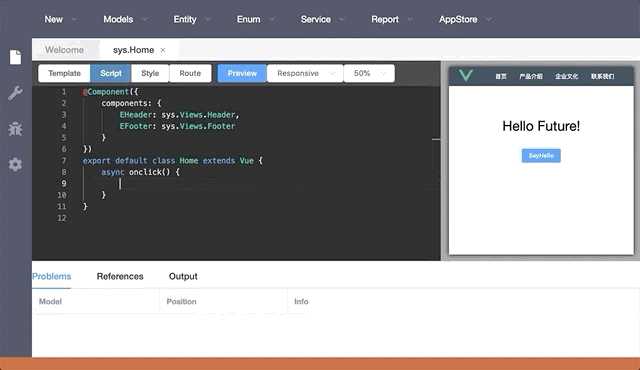Click the Info column header

tap(301, 301)
